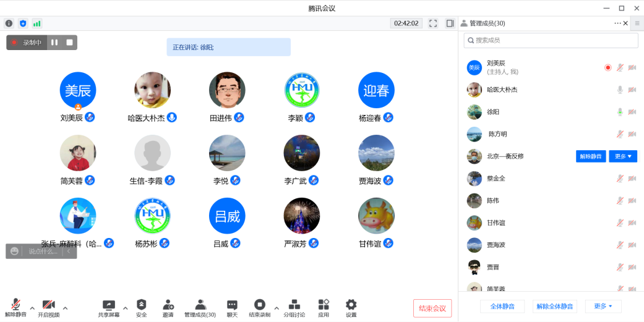Open the 安全 security icon
Screen dimensions: 644x322
click(x=141, y=305)
